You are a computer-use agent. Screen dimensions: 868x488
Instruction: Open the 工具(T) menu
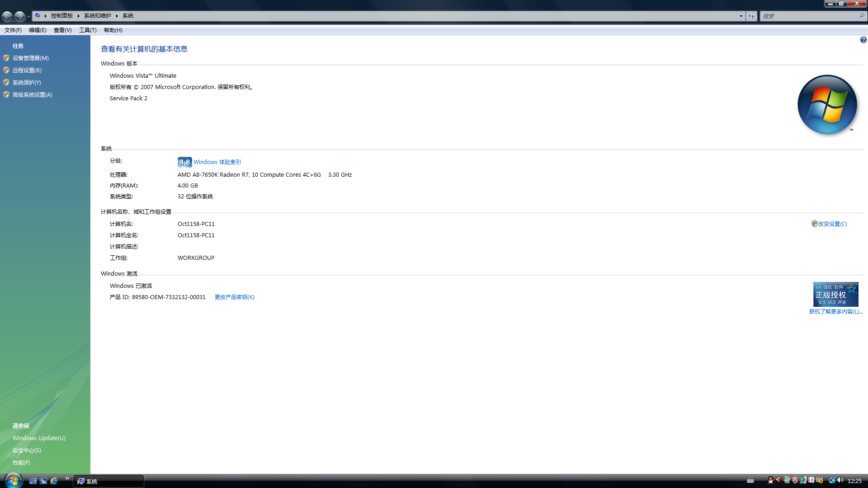[88, 30]
